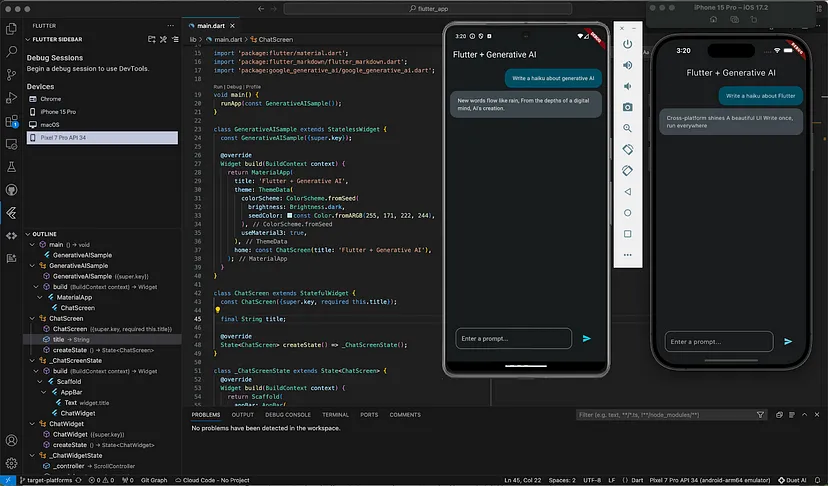Click emulator home circle button
The width and height of the screenshot is (828, 486).
pyautogui.click(x=627, y=213)
